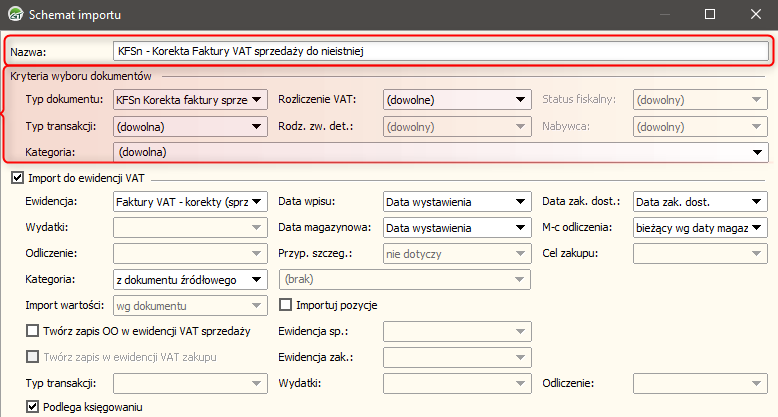The height and width of the screenshot is (417, 778).
Task: Open the Typ dokumentu dropdown
Action: click(190, 100)
